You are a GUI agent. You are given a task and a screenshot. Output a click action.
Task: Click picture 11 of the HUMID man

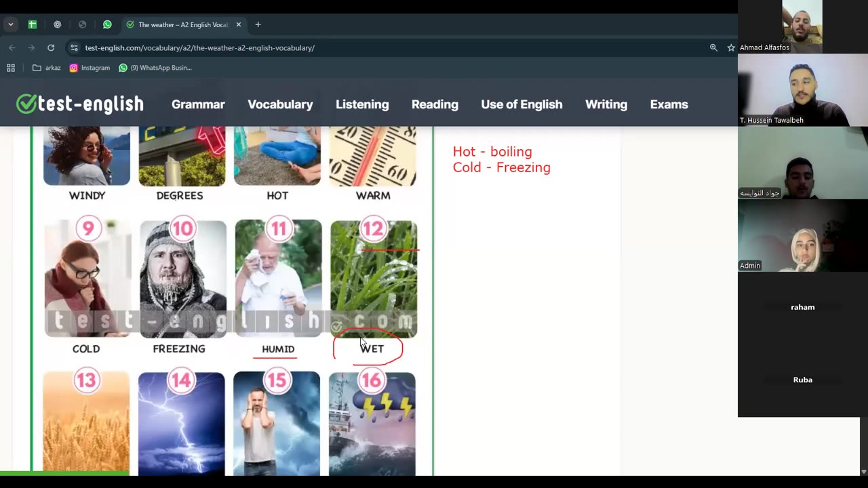coord(279,278)
